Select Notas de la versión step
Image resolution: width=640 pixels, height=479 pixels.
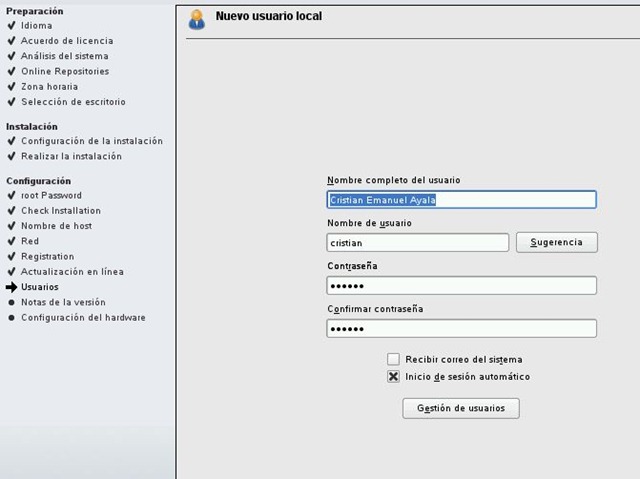pos(63,302)
